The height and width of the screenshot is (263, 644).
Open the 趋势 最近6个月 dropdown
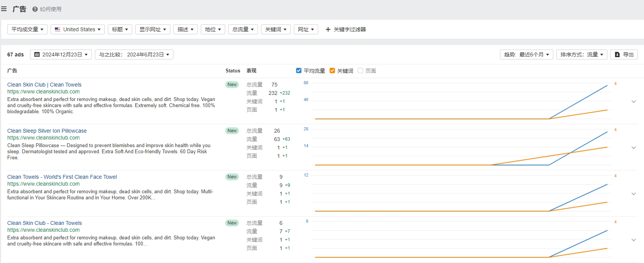click(x=527, y=55)
